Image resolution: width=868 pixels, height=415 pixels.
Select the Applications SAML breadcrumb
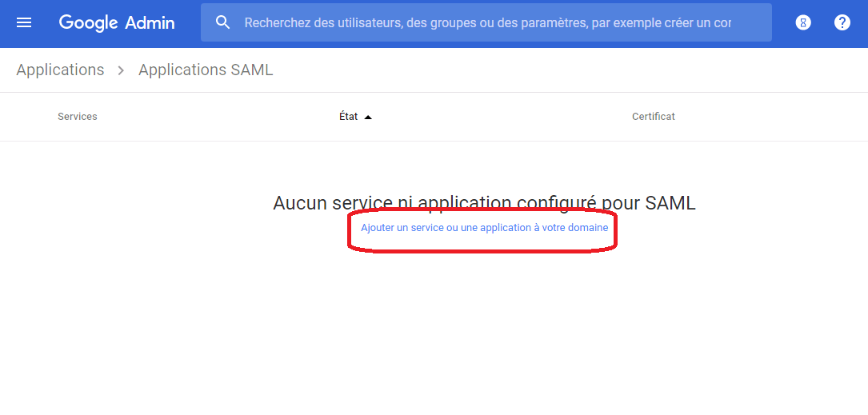point(206,70)
